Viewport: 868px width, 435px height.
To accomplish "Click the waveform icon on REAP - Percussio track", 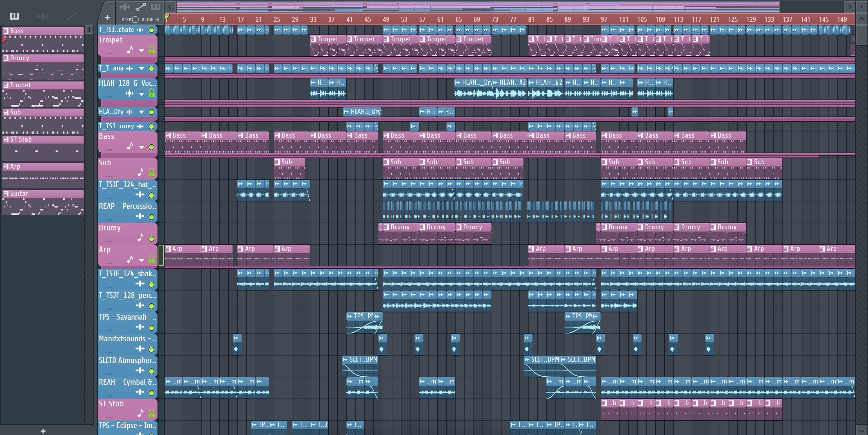I will point(140,216).
